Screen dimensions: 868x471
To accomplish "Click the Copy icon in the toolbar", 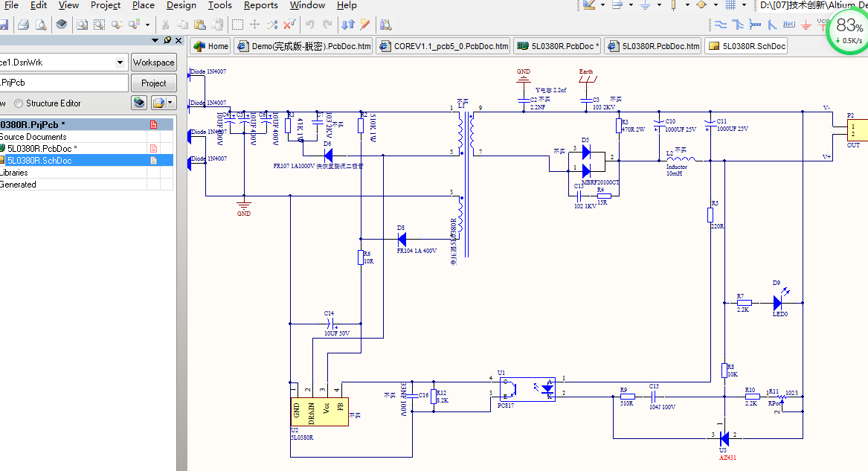I will pyautogui.click(x=183, y=25).
